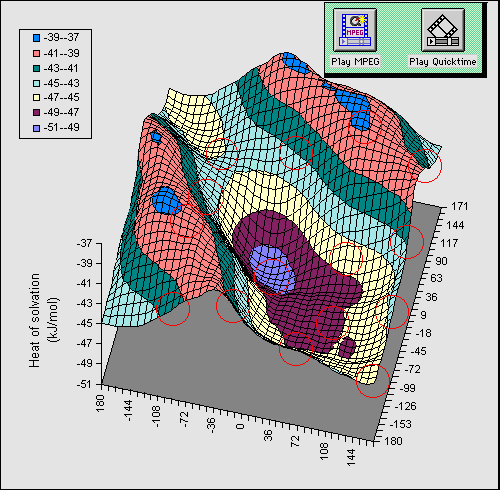Click the light cyan -45--43 legend swatch
Screen dimensions: 500x490
[36, 83]
